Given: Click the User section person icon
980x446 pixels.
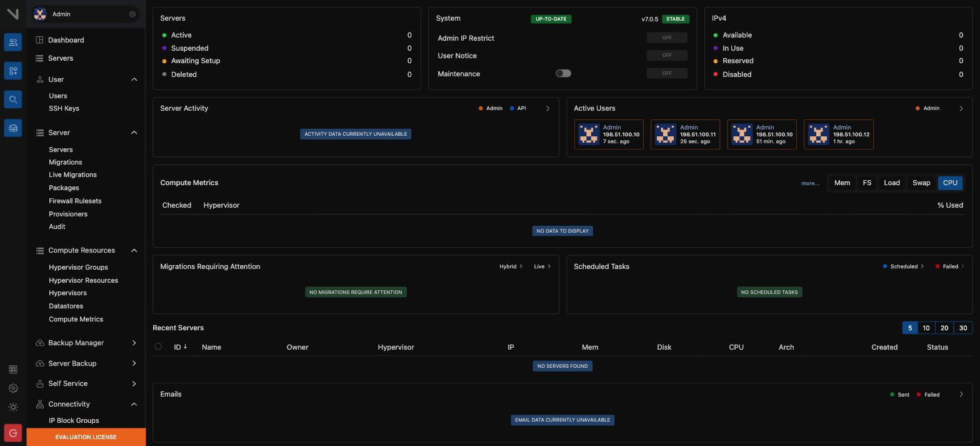Looking at the screenshot, I should (40, 79).
